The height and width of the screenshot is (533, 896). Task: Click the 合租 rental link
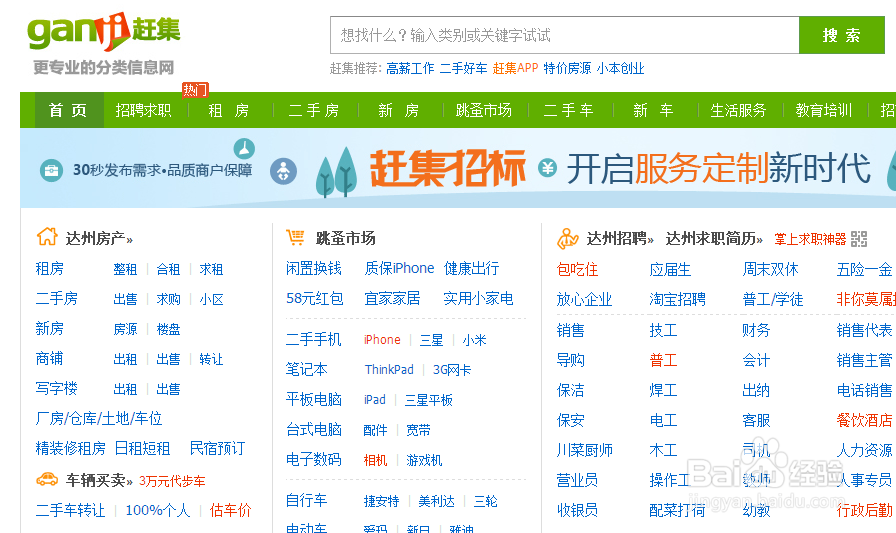tap(168, 269)
